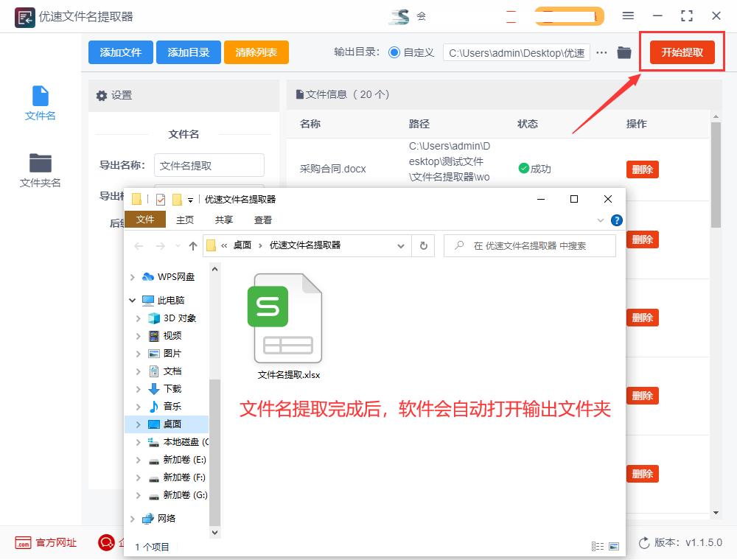Viewport: 737px width, 560px height.
Task: Open the 企业QQ support icon
Action: [106, 542]
